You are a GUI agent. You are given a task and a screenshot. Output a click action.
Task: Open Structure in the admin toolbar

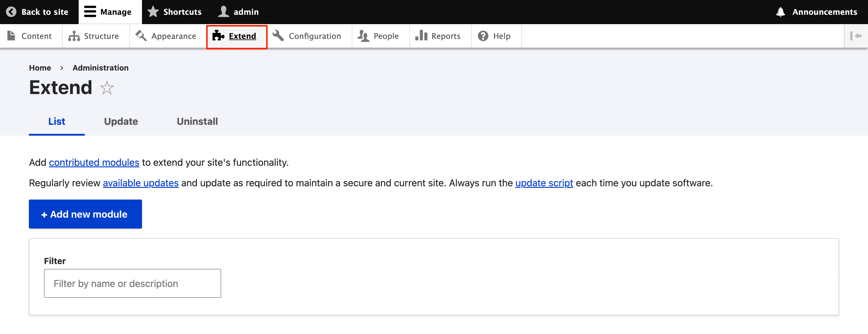click(x=94, y=36)
